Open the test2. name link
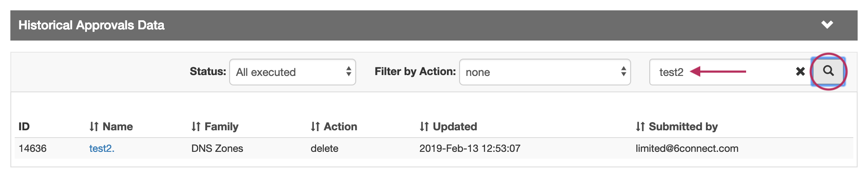Viewport: 868px width, 176px height. tap(102, 148)
